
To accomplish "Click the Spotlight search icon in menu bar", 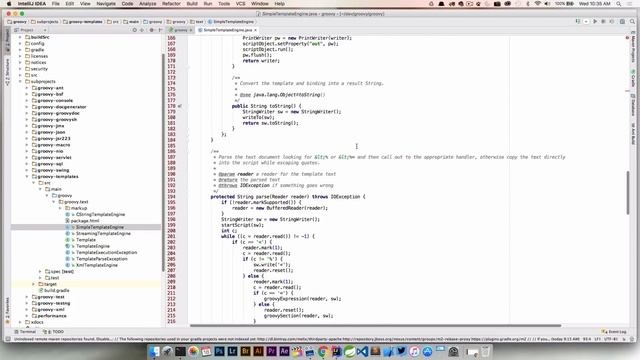I will click(x=619, y=4).
